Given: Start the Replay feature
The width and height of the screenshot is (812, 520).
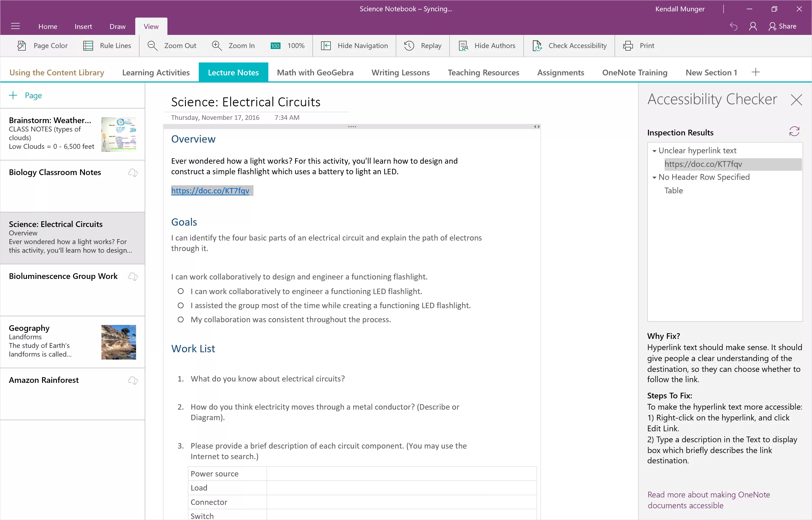Looking at the screenshot, I should pyautogui.click(x=423, y=45).
